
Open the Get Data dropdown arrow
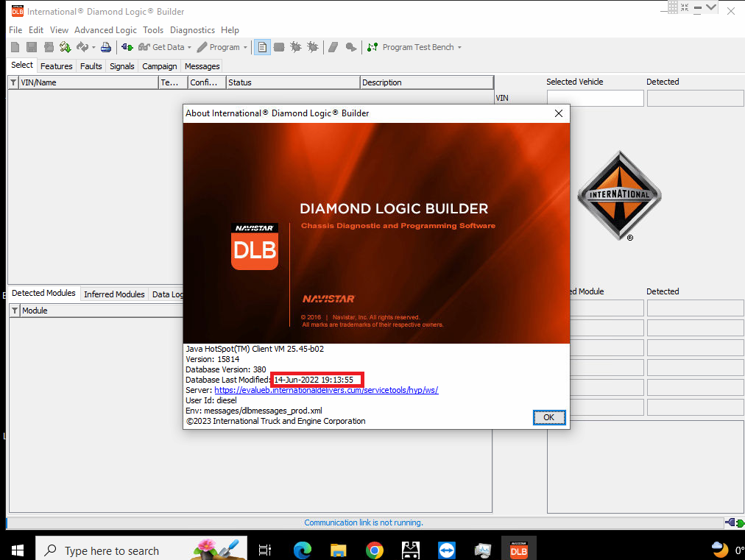tap(189, 46)
